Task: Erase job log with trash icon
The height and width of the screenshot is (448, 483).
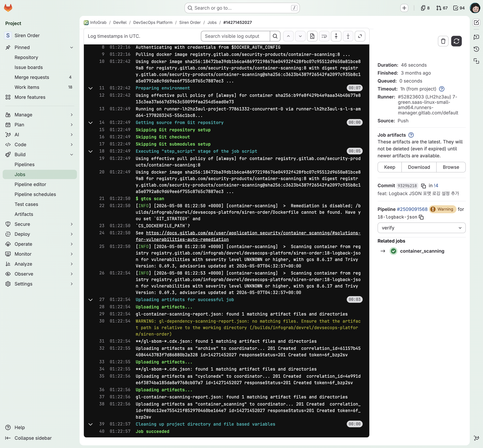Action: [x=443, y=41]
